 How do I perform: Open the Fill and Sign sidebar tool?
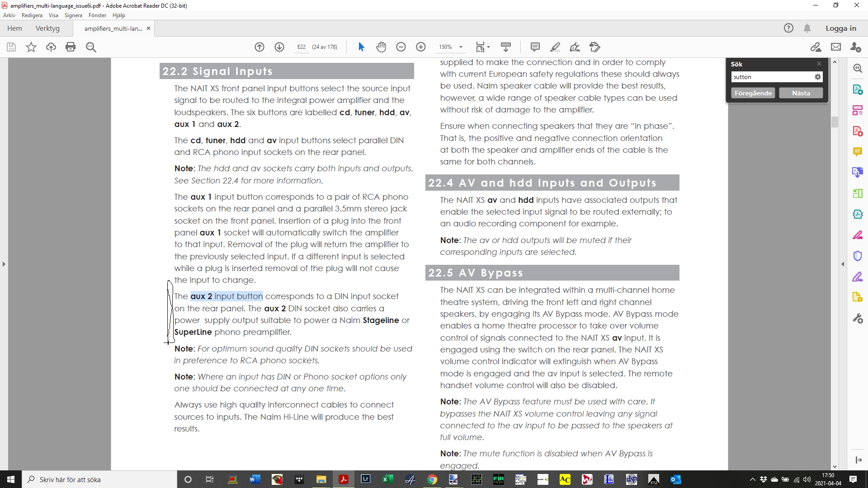coord(858,277)
